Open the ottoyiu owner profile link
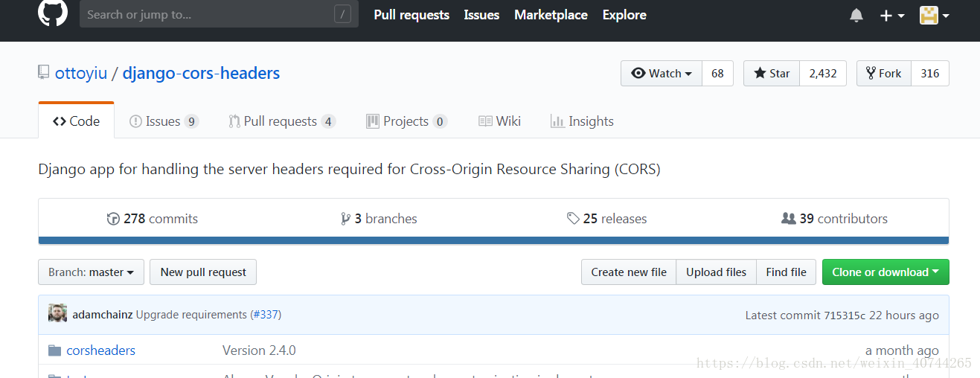980x378 pixels. 81,73
